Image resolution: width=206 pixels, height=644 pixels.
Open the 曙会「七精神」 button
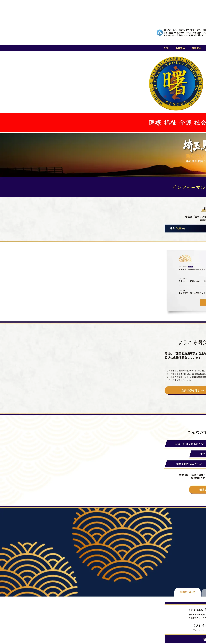(185, 229)
